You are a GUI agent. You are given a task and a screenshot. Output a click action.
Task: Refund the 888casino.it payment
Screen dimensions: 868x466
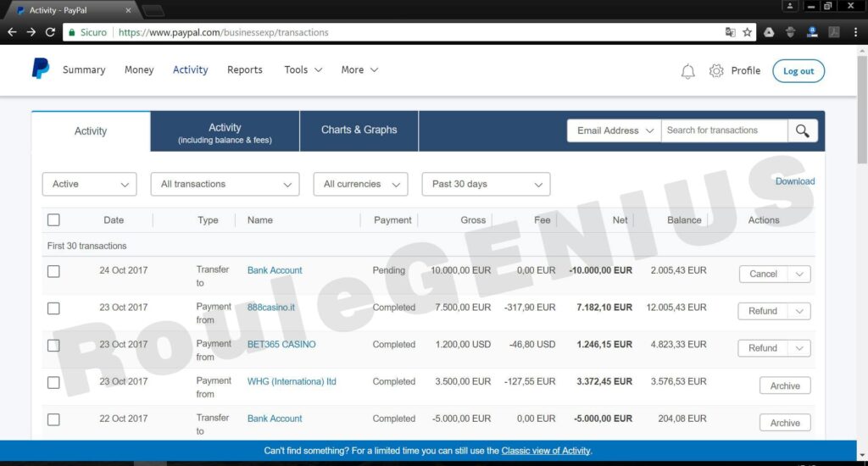[x=763, y=311]
